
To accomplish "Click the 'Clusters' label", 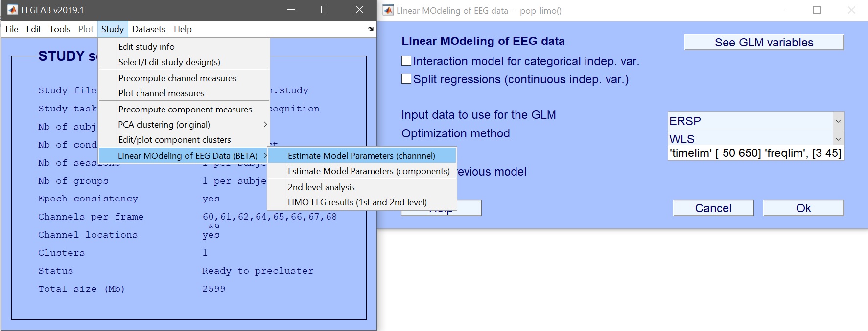I will [62, 253].
